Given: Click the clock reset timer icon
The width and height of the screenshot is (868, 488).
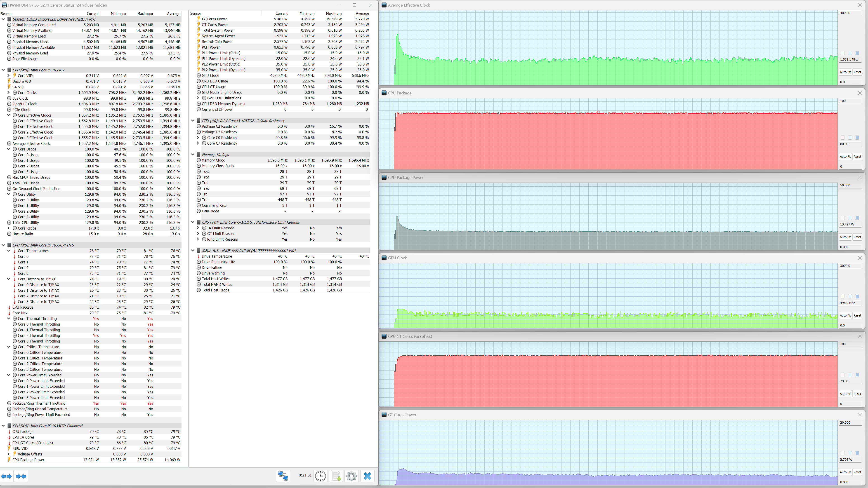Looking at the screenshot, I should pyautogui.click(x=320, y=476).
